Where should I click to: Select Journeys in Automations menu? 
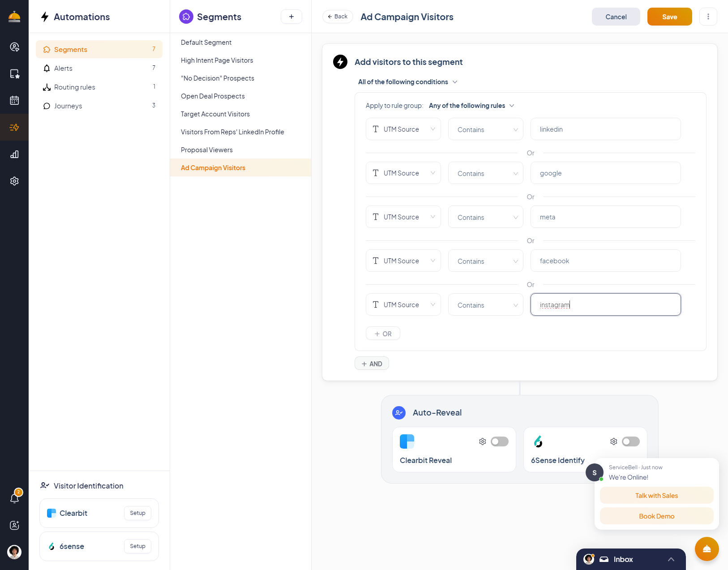tap(99, 106)
